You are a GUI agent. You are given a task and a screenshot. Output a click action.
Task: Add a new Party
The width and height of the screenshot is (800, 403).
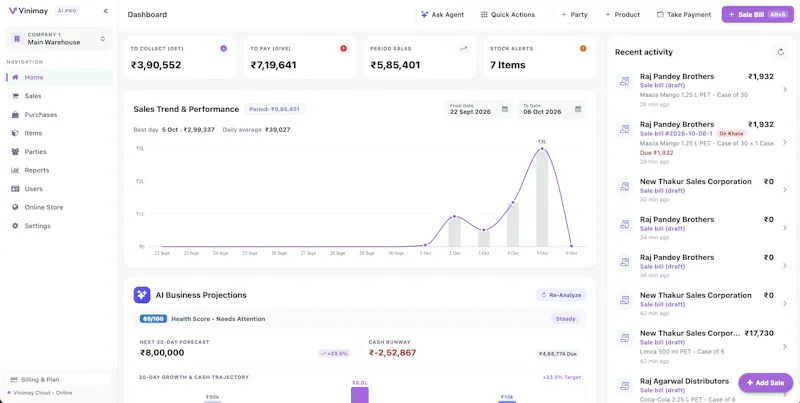tap(574, 15)
